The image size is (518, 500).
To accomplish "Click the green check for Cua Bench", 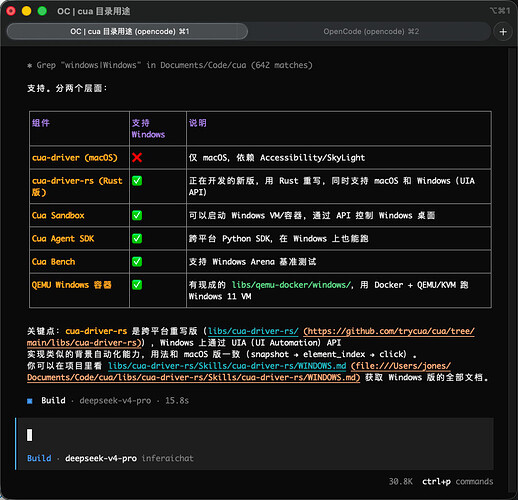I will point(137,262).
